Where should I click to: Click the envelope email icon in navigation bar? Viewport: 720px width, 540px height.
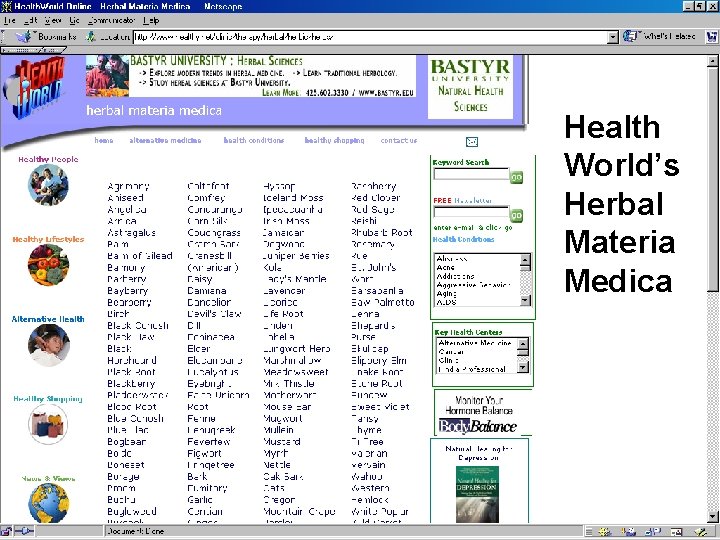click(472, 141)
